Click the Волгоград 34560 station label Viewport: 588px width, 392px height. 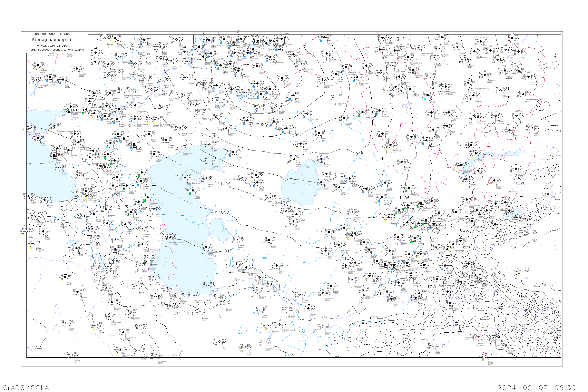pos(142,112)
